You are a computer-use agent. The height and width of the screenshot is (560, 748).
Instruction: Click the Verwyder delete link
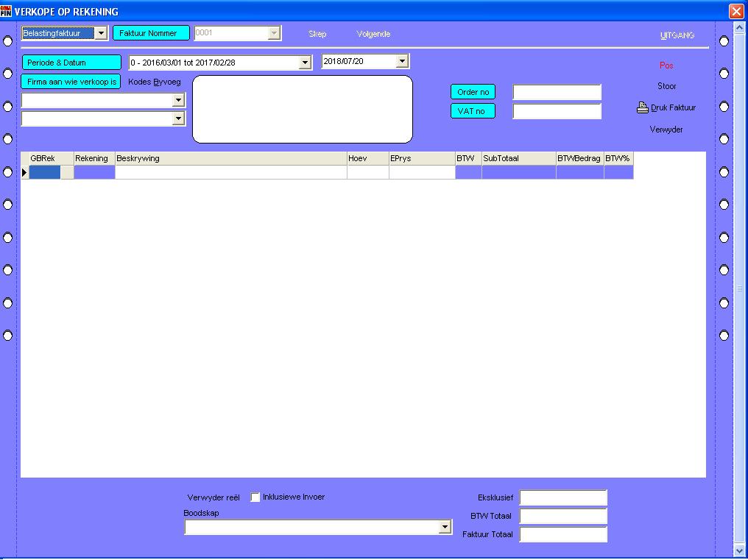pyautogui.click(x=666, y=130)
